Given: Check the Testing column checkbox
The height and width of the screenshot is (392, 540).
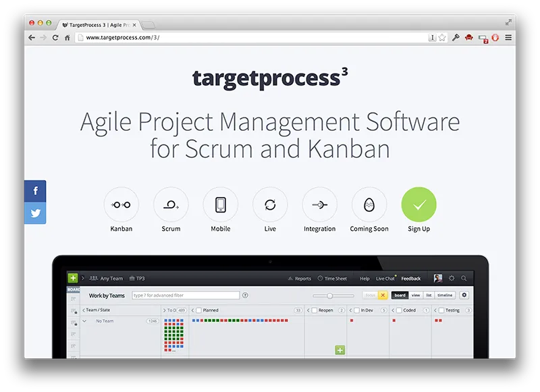Looking at the screenshot, I should tap(441, 310).
